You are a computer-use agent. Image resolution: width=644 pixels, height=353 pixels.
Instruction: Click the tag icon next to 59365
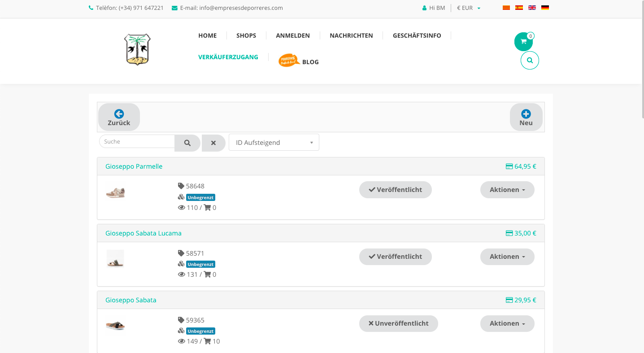tap(181, 320)
